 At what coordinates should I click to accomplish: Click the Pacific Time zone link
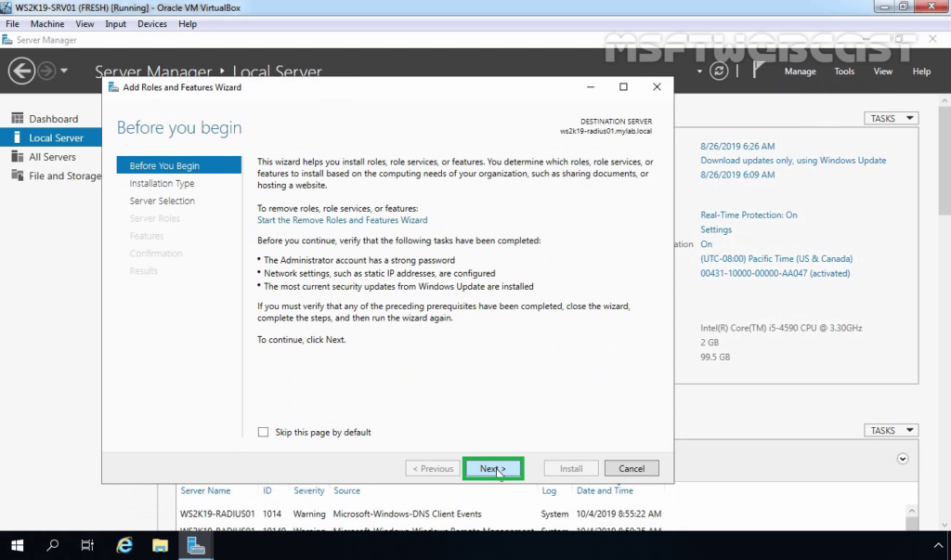coord(776,258)
